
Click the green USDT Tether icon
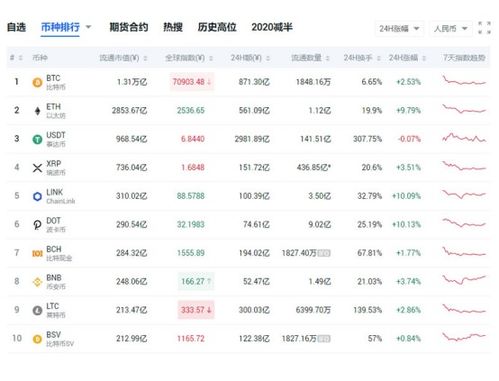(x=37, y=139)
